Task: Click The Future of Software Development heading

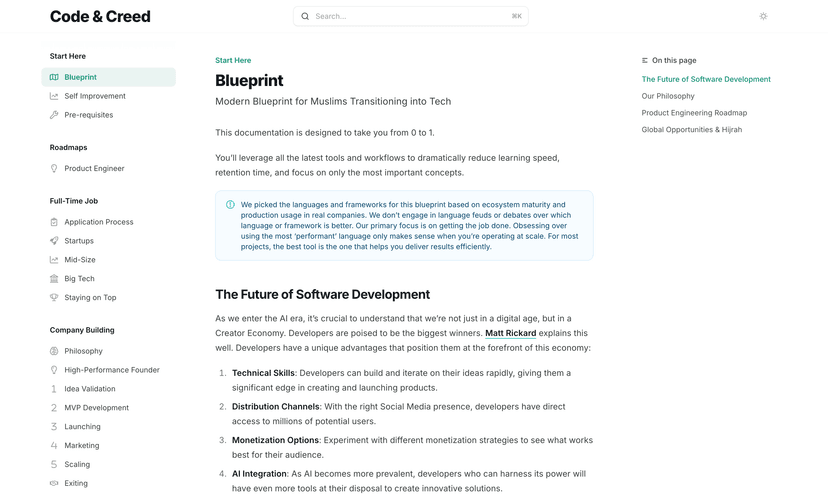Action: tap(323, 295)
